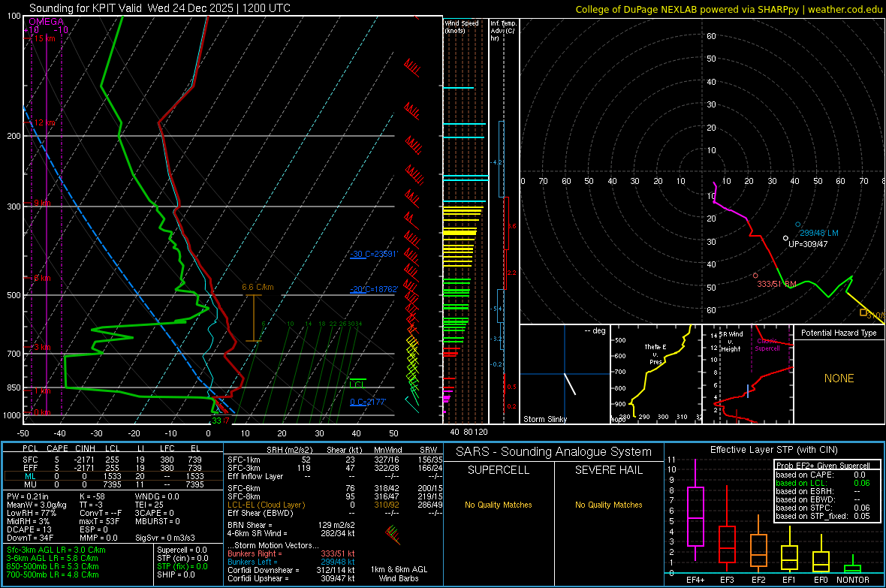
Task: Click the green LCL bar on the skew-T
Action: click(357, 378)
